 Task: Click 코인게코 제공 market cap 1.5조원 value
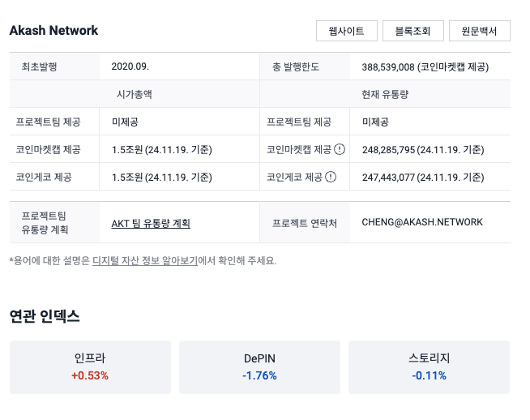161,178
